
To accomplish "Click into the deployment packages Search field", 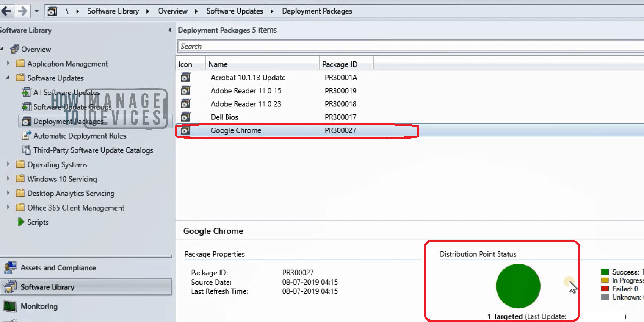I will tap(411, 46).
